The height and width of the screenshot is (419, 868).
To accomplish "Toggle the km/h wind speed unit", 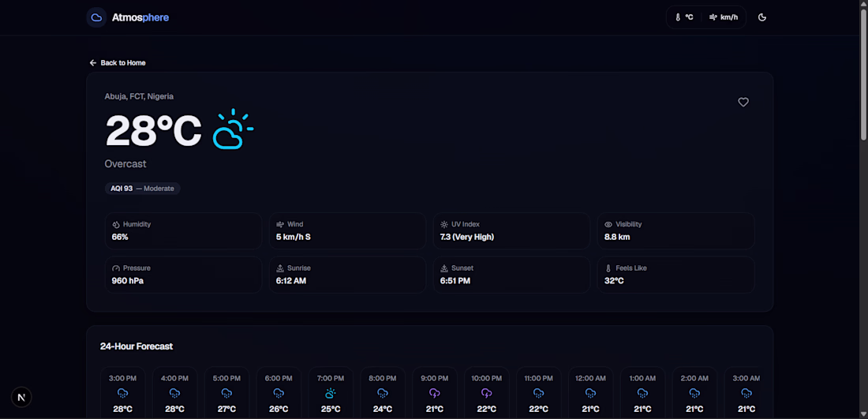I will click(x=723, y=17).
